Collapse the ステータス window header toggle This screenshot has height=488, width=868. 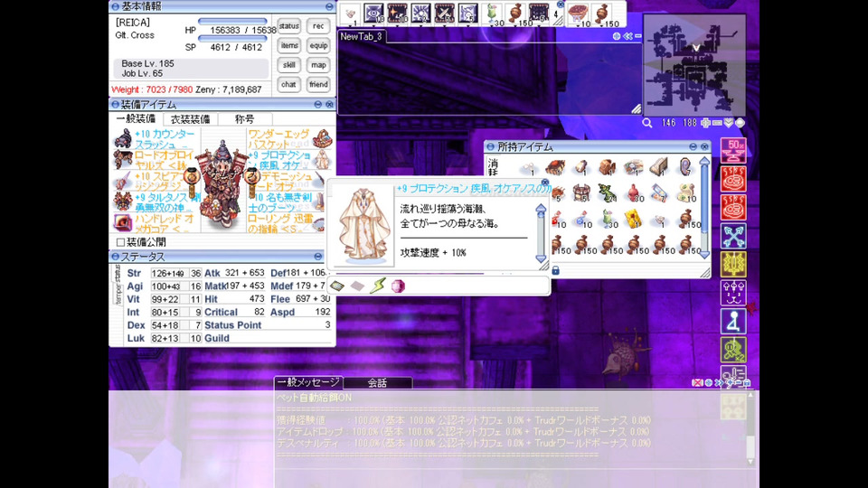click(x=115, y=257)
